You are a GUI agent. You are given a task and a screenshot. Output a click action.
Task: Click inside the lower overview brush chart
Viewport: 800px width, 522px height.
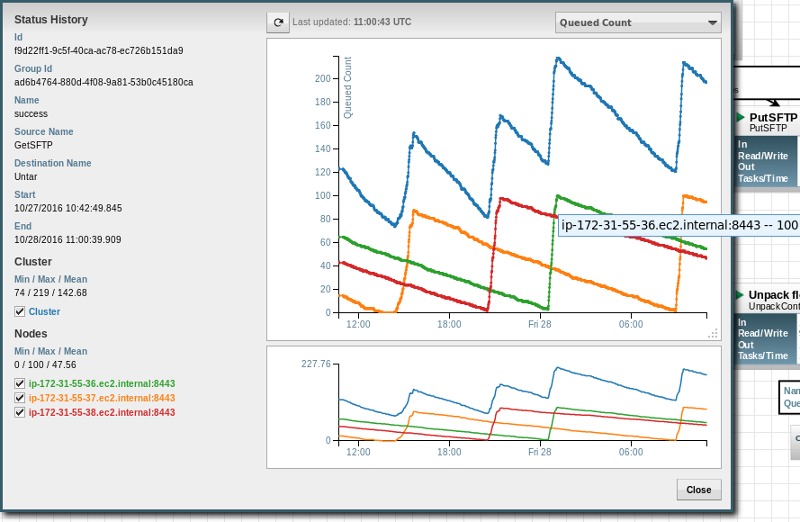point(520,410)
